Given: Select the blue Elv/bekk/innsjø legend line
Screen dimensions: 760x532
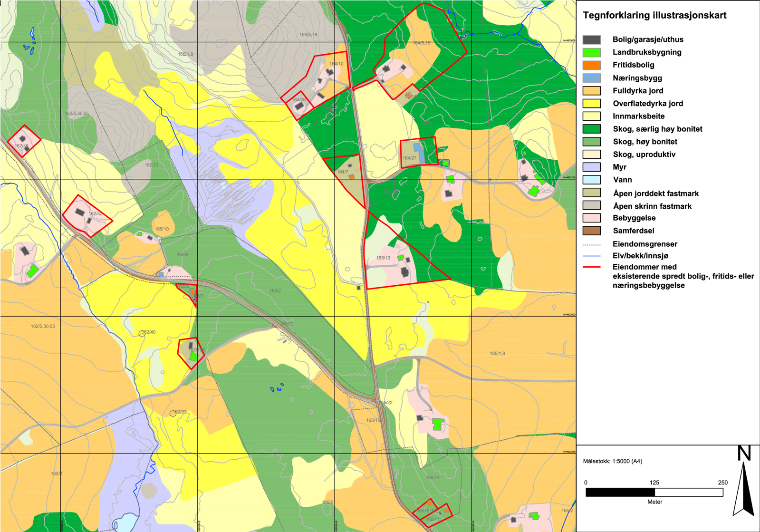Looking at the screenshot, I should [592, 256].
